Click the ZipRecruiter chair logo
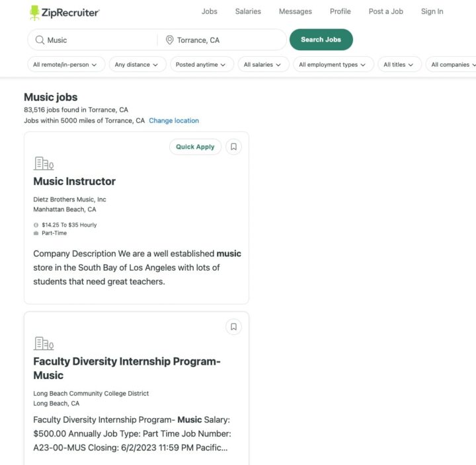 [x=35, y=12]
